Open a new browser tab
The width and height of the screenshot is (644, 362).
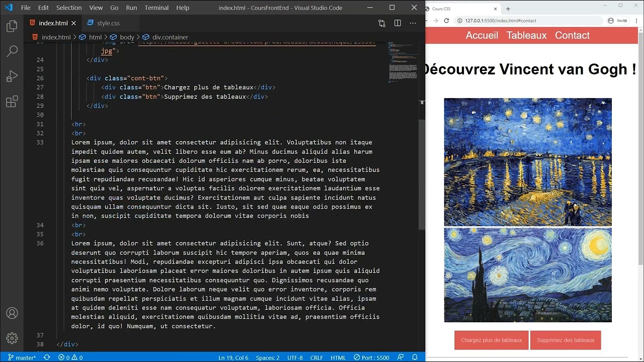[508, 9]
